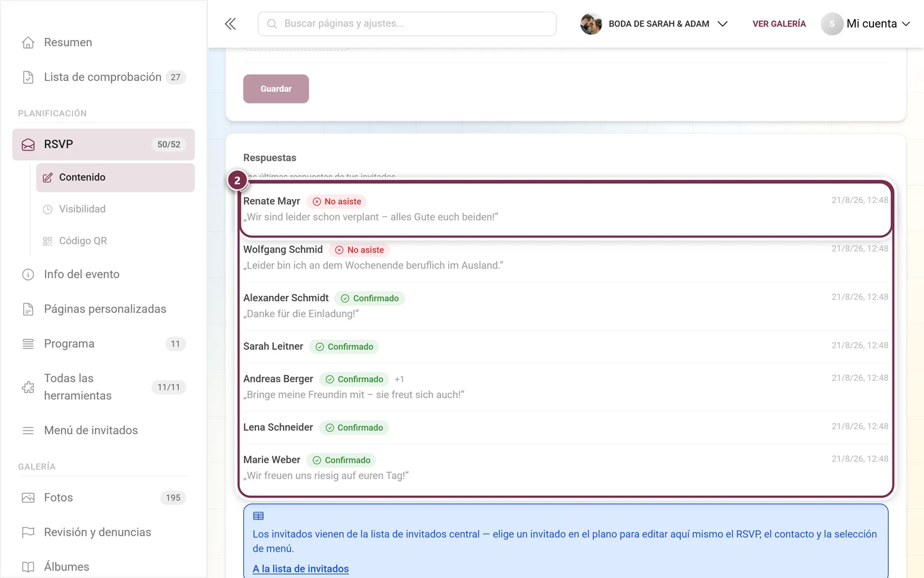
Task: Click the Todas las herramientas puzzle icon
Action: [x=28, y=387]
